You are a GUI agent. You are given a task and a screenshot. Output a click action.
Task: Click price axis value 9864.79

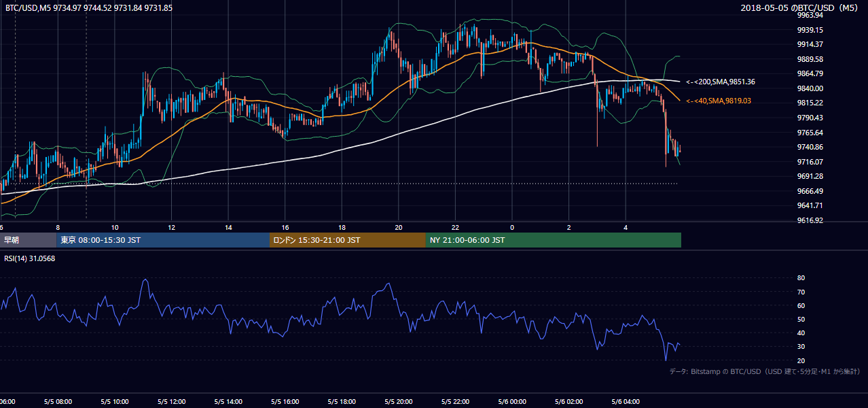[810, 73]
